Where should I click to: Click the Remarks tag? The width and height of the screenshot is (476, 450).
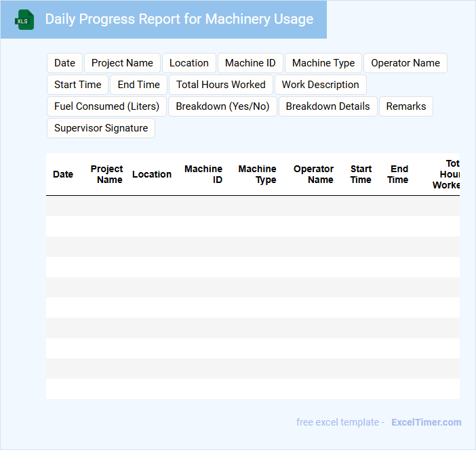pyautogui.click(x=405, y=106)
